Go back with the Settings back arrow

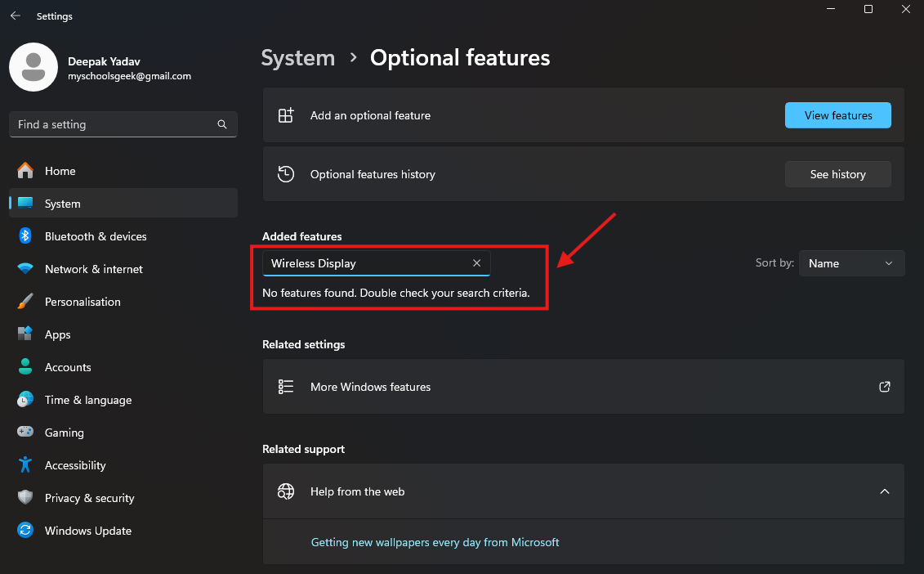[16, 16]
